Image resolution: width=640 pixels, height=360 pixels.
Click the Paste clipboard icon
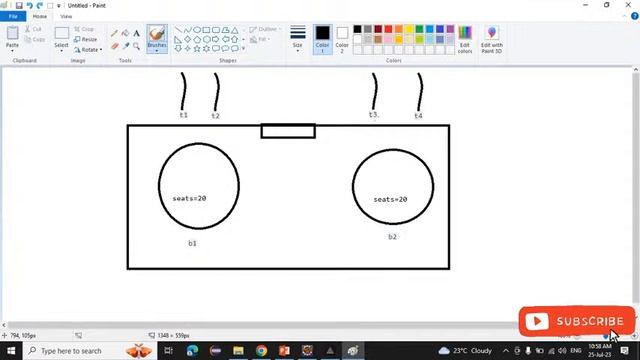[x=12, y=33]
